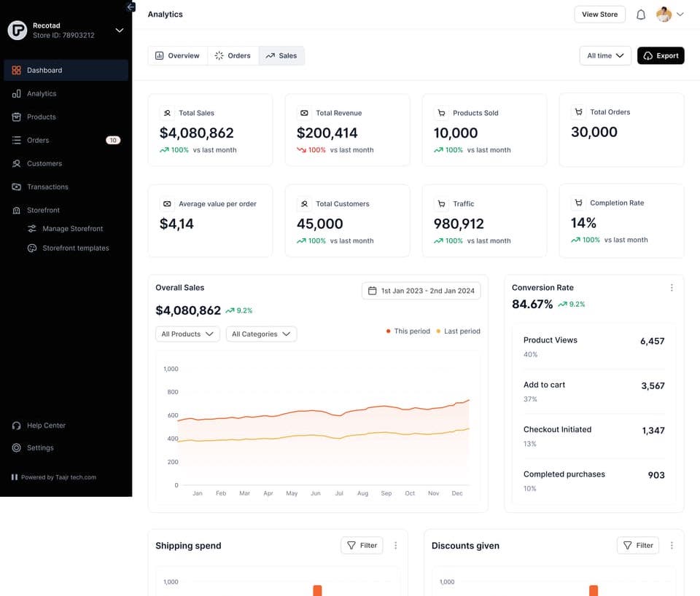The height and width of the screenshot is (596, 700).
Task: Click the Orders list icon in sidebar
Action: (17, 140)
